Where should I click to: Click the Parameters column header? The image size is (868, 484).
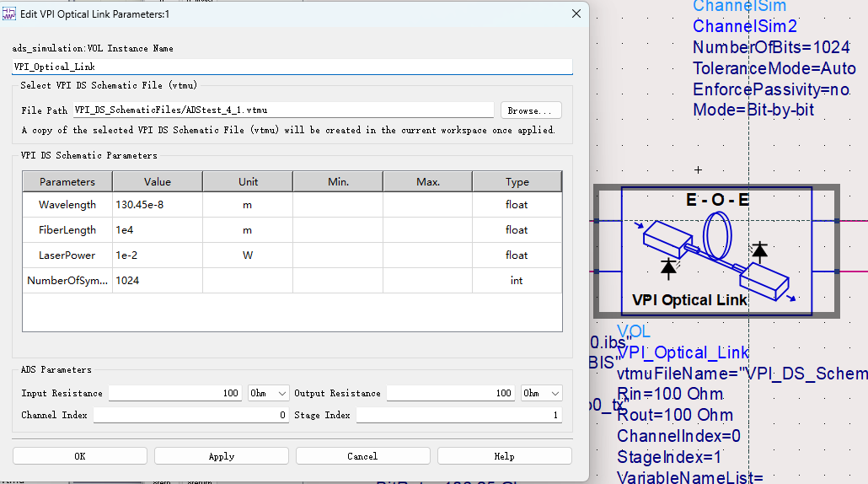(x=67, y=181)
